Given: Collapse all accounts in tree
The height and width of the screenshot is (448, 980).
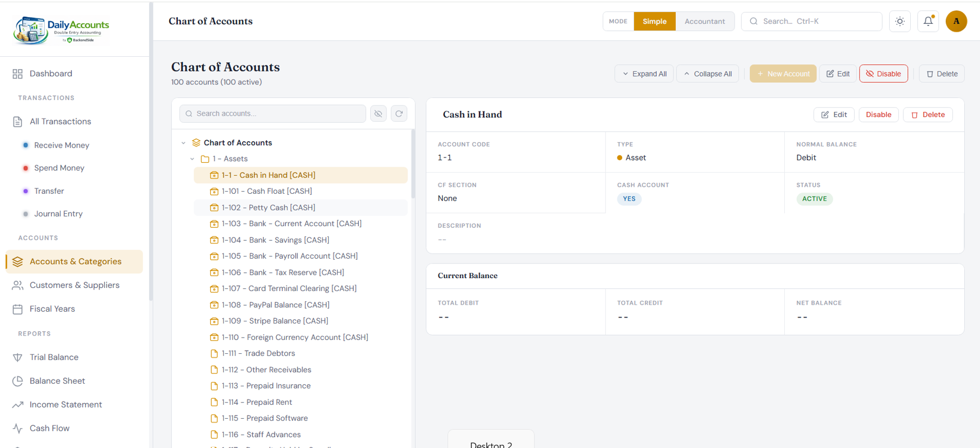Looking at the screenshot, I should [708, 74].
